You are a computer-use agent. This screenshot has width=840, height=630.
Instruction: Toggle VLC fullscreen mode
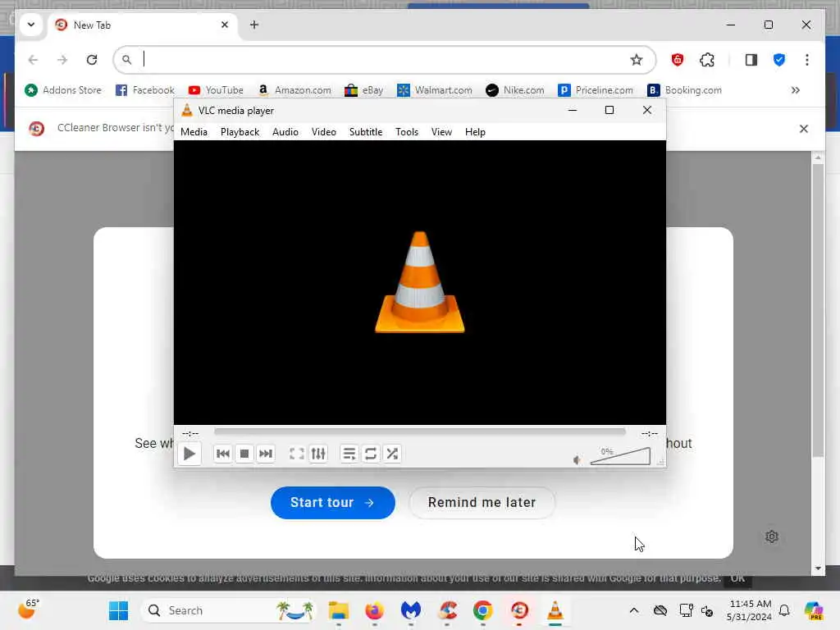[x=297, y=454]
